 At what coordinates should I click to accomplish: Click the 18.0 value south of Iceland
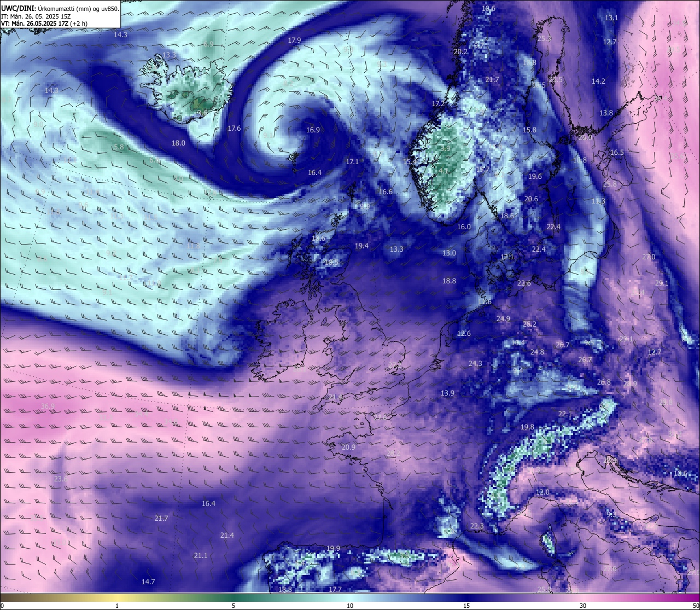click(178, 143)
